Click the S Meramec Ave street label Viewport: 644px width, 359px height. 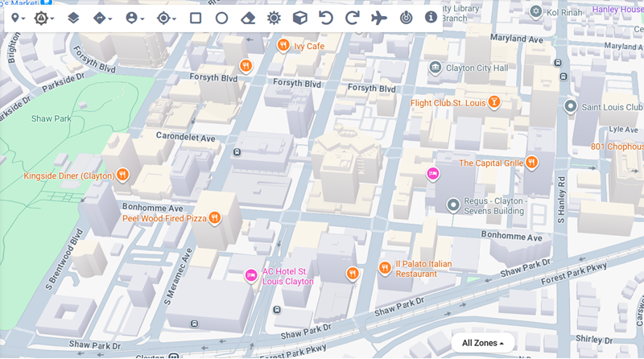click(x=178, y=276)
